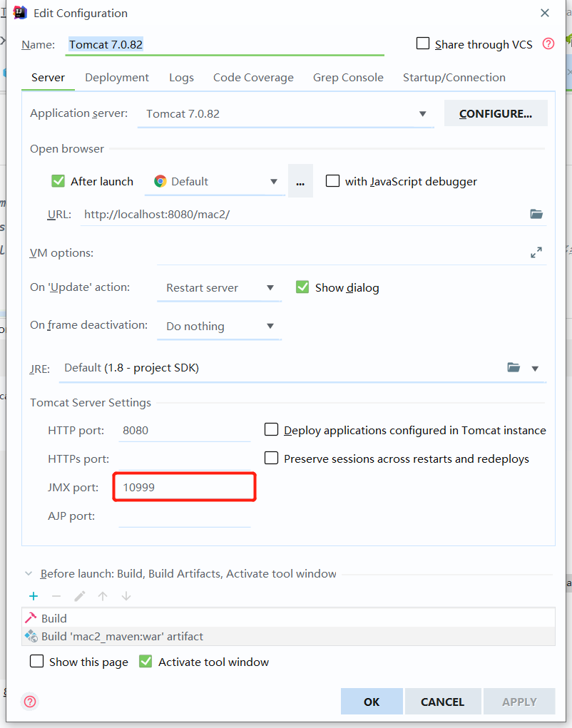The width and height of the screenshot is (572, 728).
Task: Uncheck the After launch checkbox
Action: tap(58, 180)
